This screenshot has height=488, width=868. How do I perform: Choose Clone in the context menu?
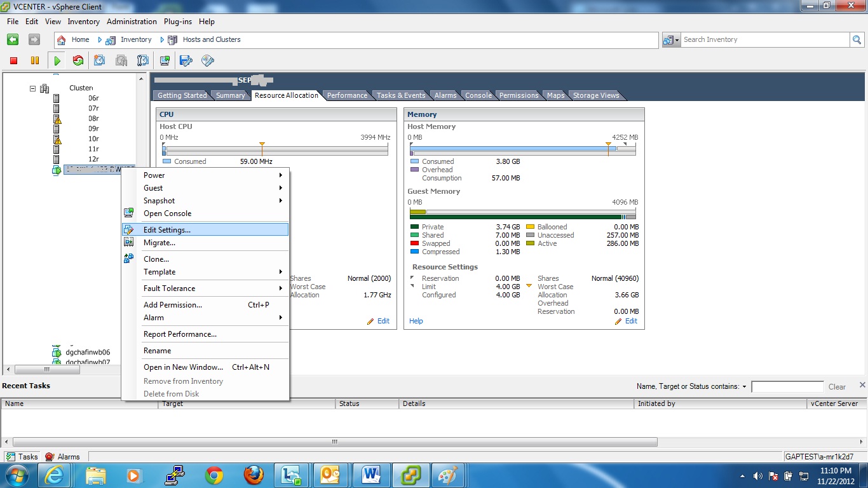(205, 259)
